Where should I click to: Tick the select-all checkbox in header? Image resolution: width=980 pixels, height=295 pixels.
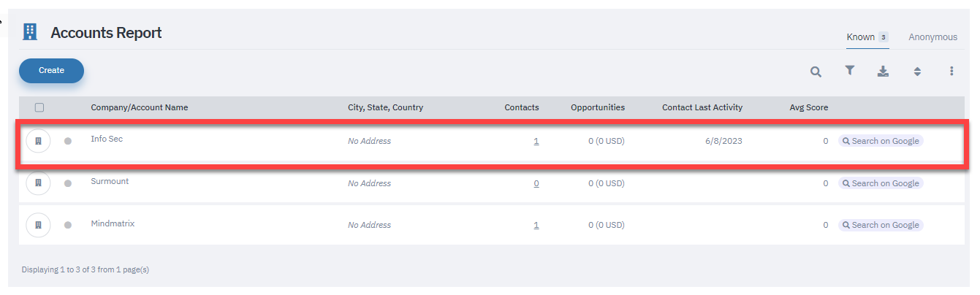[x=39, y=107]
